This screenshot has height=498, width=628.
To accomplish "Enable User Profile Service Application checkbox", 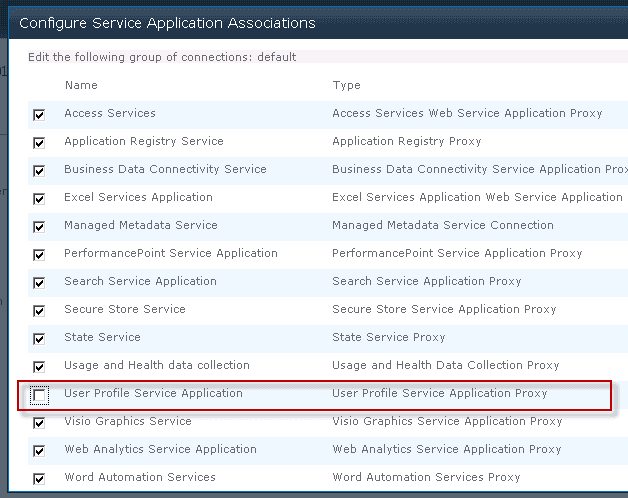I will [x=39, y=396].
